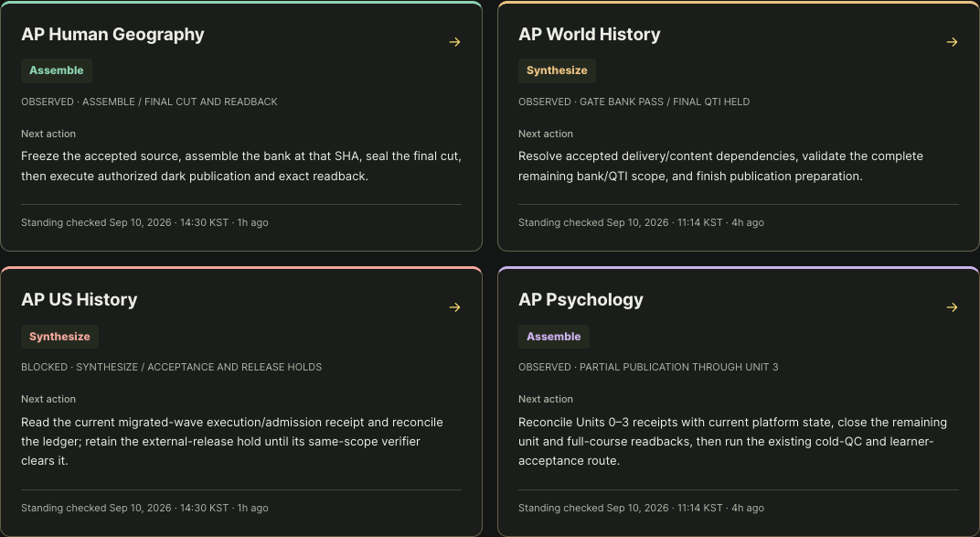Open AP Human Geography card arrow
This screenshot has width=980, height=537.
(x=455, y=42)
